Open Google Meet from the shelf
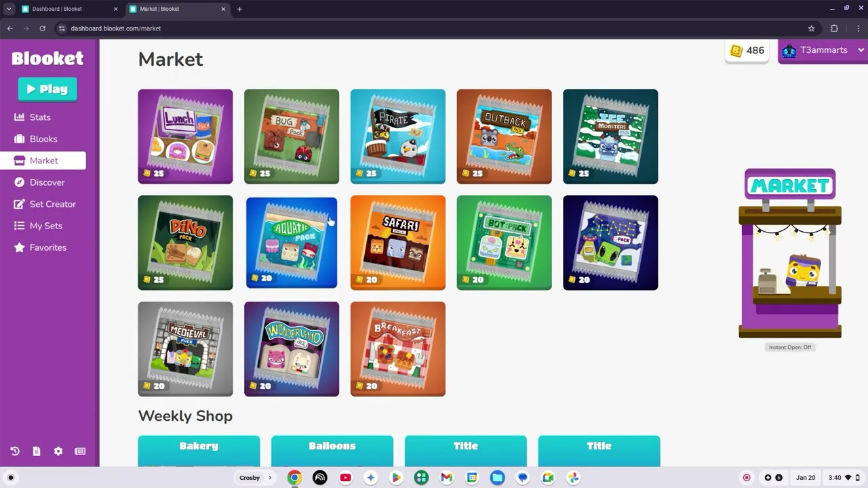The image size is (868, 488). (548, 478)
